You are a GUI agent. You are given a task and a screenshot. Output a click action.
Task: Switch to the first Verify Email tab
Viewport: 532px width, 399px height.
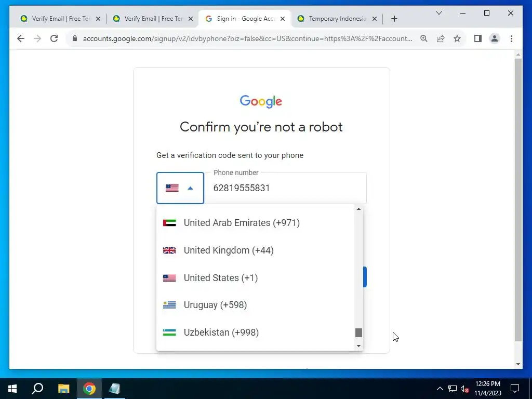click(61, 19)
